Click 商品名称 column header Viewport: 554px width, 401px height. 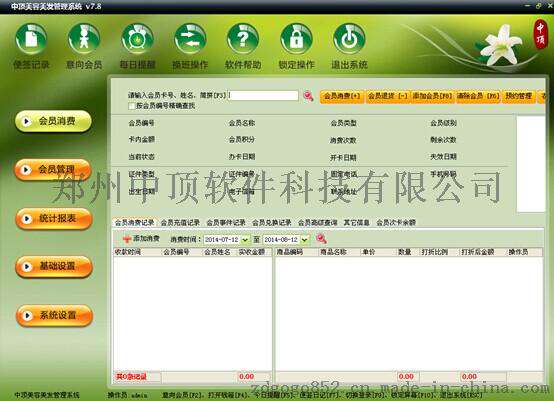(x=333, y=252)
